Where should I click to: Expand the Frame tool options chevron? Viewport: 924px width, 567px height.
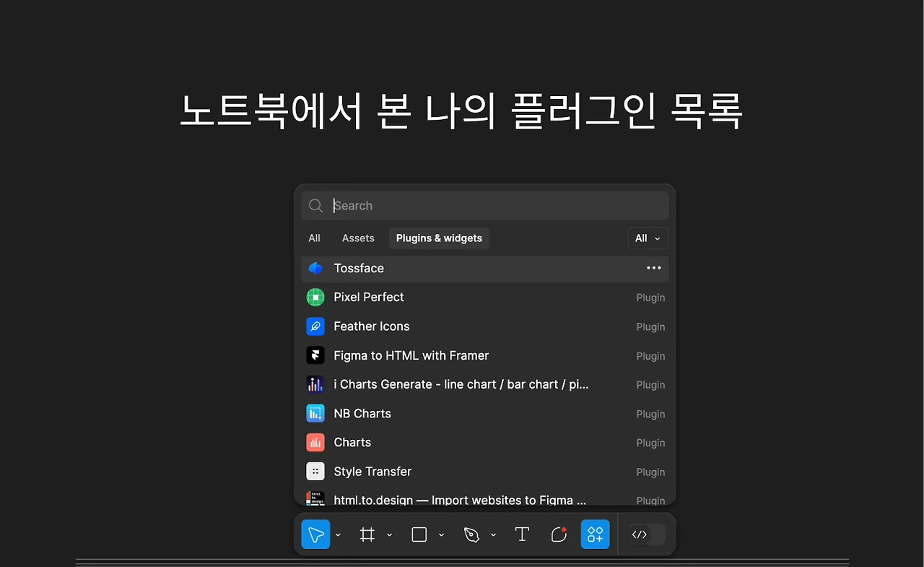click(390, 535)
